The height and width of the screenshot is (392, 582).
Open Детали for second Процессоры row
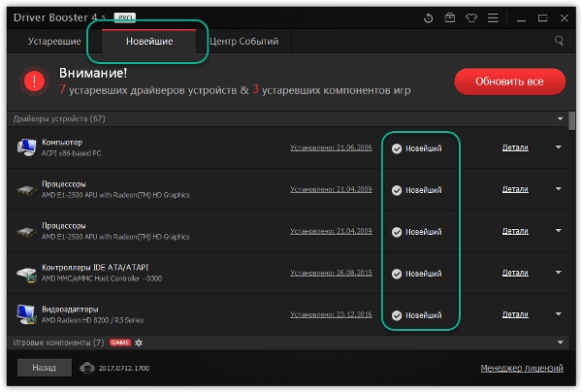515,231
